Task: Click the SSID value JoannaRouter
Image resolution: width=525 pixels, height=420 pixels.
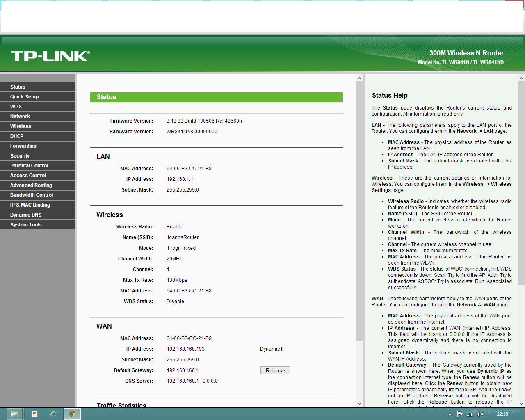Action: tap(183, 237)
